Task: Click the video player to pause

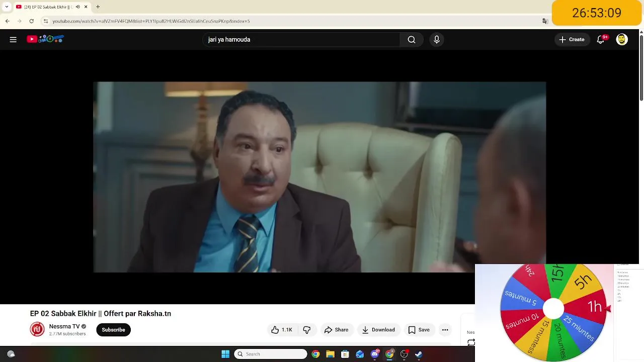Action: 319,177
